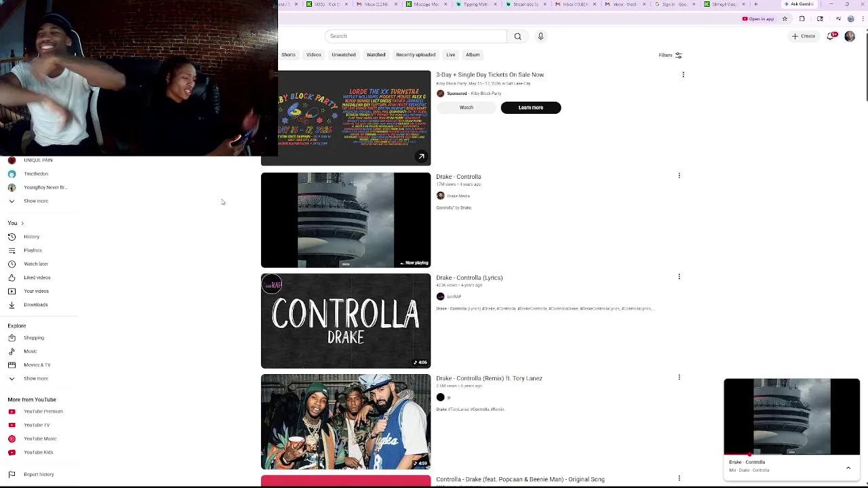868x488 pixels.
Task: Open Playlists in the sidebar
Action: pyautogui.click(x=33, y=250)
